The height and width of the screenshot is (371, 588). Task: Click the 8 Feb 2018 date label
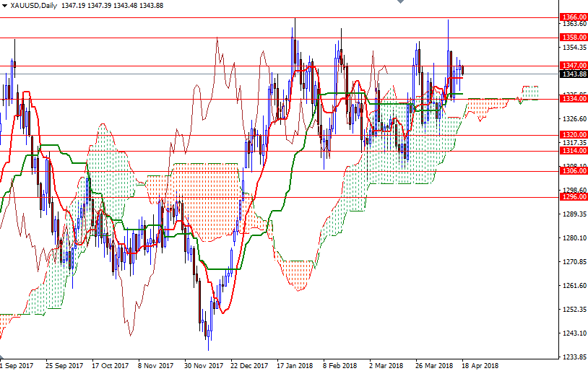(x=340, y=365)
